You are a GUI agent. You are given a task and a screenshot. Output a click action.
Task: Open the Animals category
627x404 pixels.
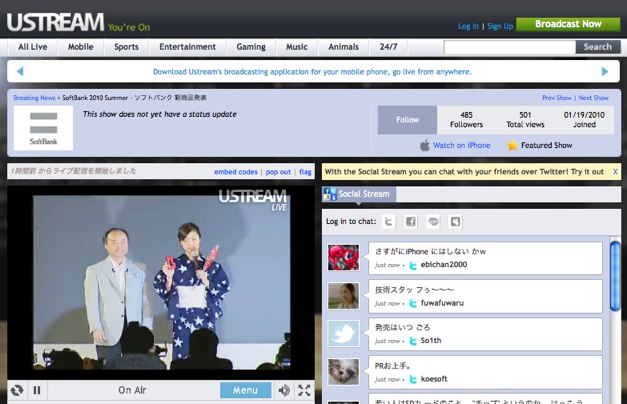[343, 47]
